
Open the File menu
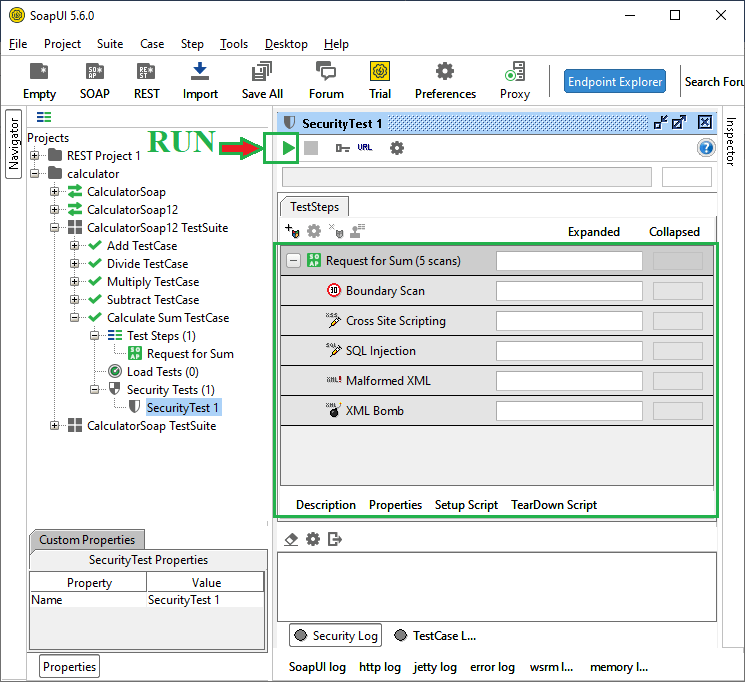coord(18,44)
